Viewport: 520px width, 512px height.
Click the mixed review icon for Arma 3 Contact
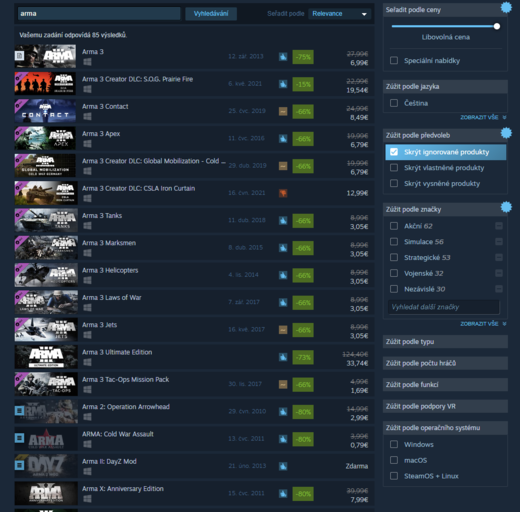[283, 112]
